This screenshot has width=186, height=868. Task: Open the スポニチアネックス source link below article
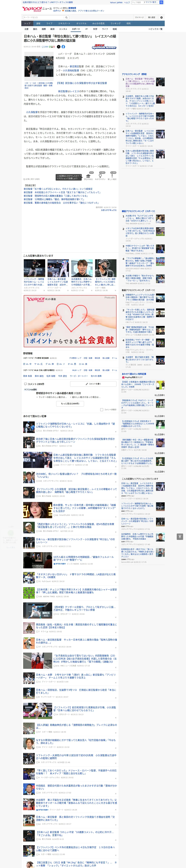(109, 210)
